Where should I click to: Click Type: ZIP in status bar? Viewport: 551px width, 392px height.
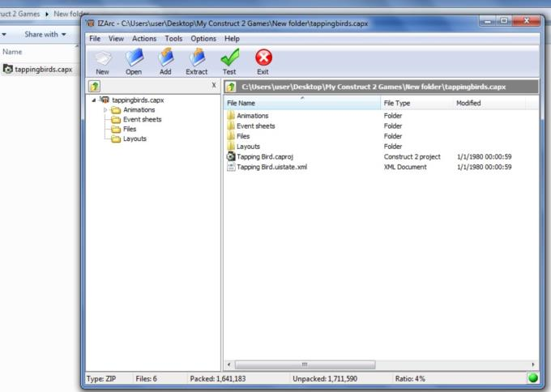tap(101, 379)
